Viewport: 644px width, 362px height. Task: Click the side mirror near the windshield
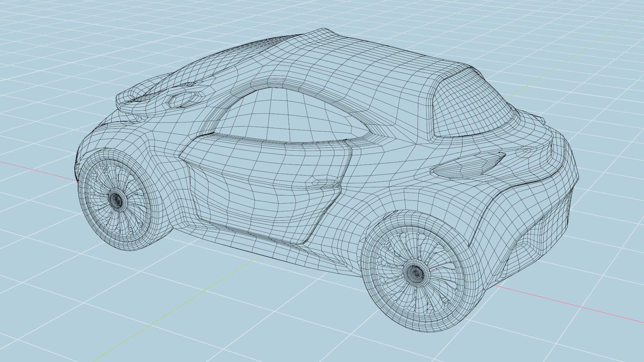coord(185,99)
